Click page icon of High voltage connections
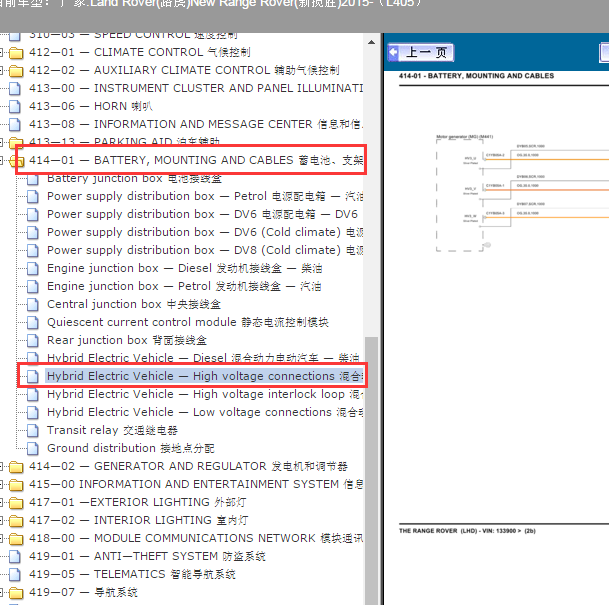The image size is (609, 605). 33,376
